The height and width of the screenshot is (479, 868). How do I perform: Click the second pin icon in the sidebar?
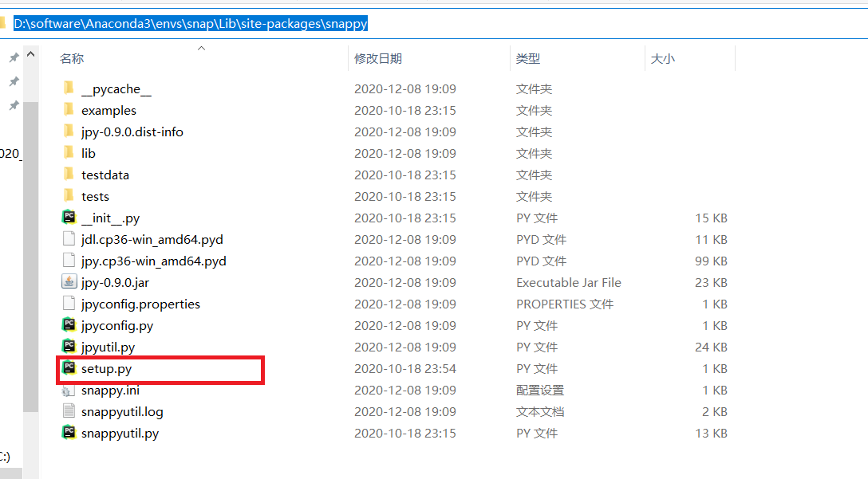[14, 81]
